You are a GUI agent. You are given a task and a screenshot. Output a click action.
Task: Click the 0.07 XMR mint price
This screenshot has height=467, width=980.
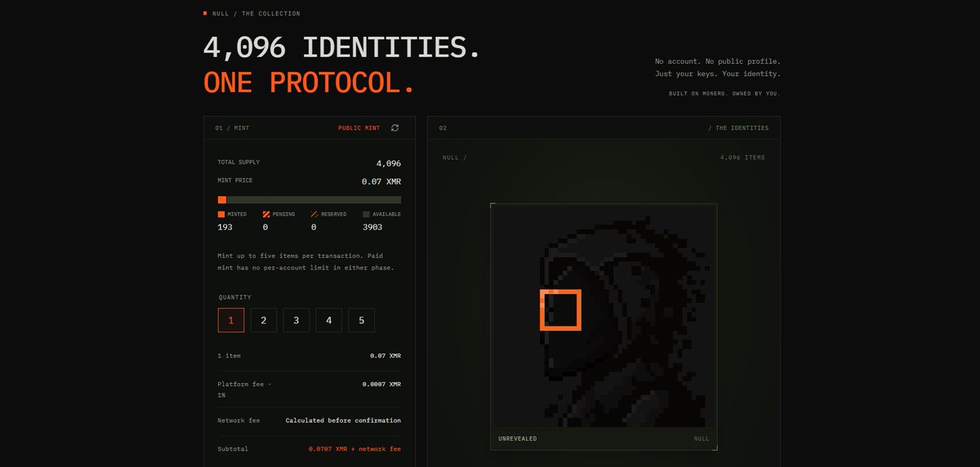pyautogui.click(x=381, y=181)
